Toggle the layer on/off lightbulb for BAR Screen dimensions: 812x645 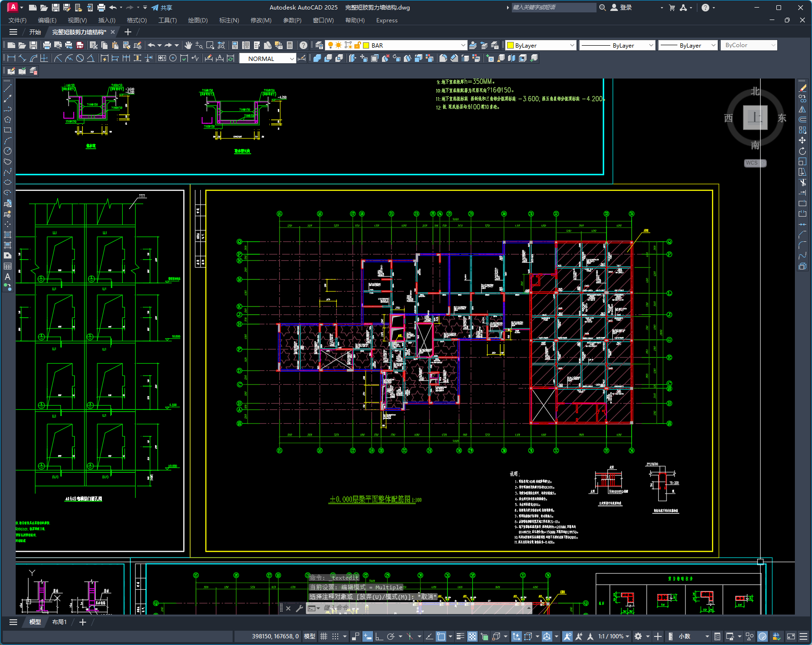(x=331, y=45)
